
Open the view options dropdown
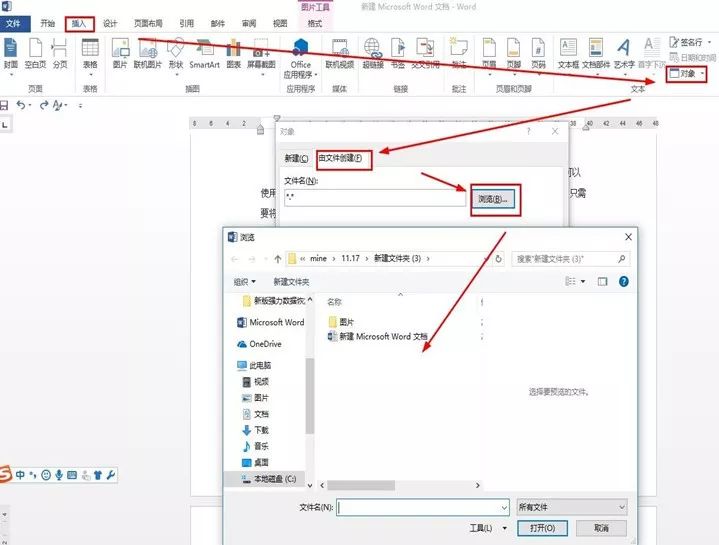click(583, 281)
